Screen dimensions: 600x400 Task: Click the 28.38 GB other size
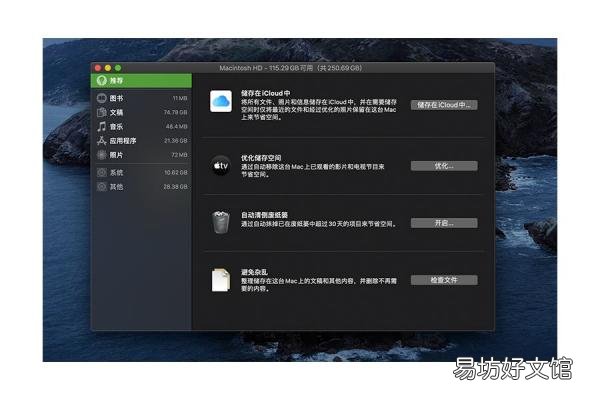point(176,187)
